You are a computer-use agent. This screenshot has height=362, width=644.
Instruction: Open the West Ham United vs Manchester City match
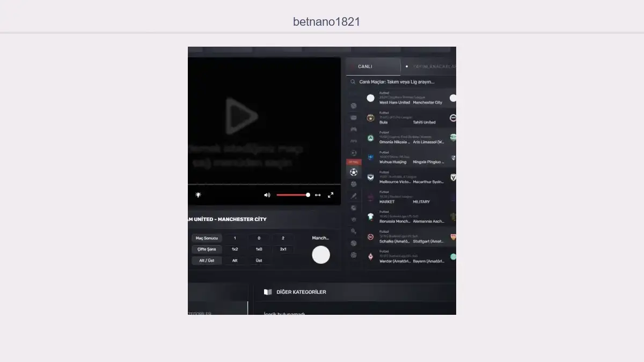411,100
